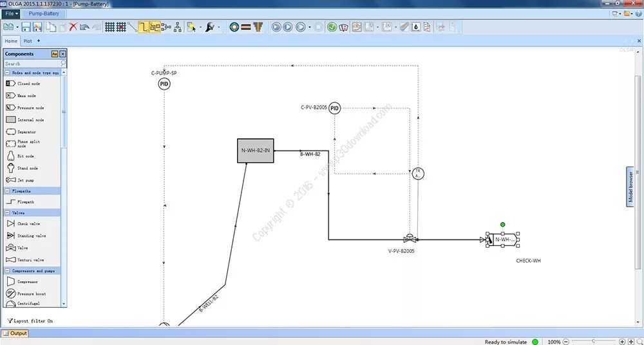Select the Separator component
The height and width of the screenshot is (345, 644).
[21, 132]
